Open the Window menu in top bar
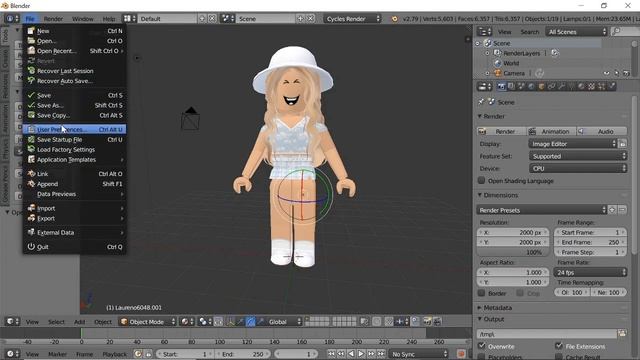This screenshot has height=360, width=640. (x=82, y=19)
